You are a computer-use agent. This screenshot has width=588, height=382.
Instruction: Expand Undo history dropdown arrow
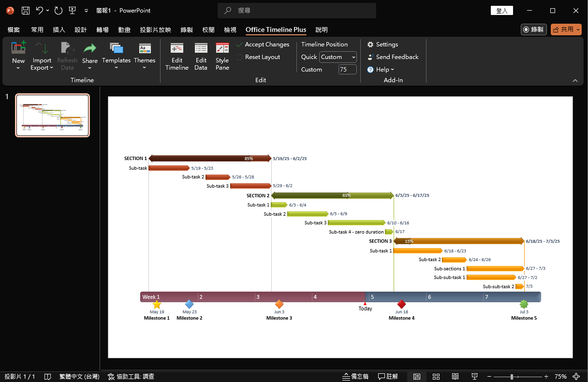pos(47,11)
